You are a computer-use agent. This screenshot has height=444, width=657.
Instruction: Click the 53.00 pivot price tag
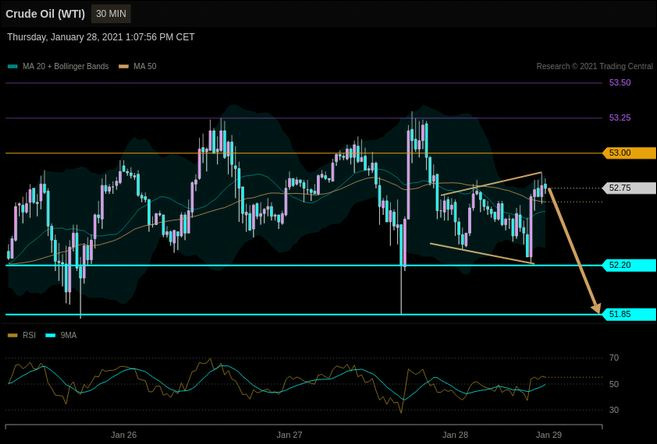[629, 153]
